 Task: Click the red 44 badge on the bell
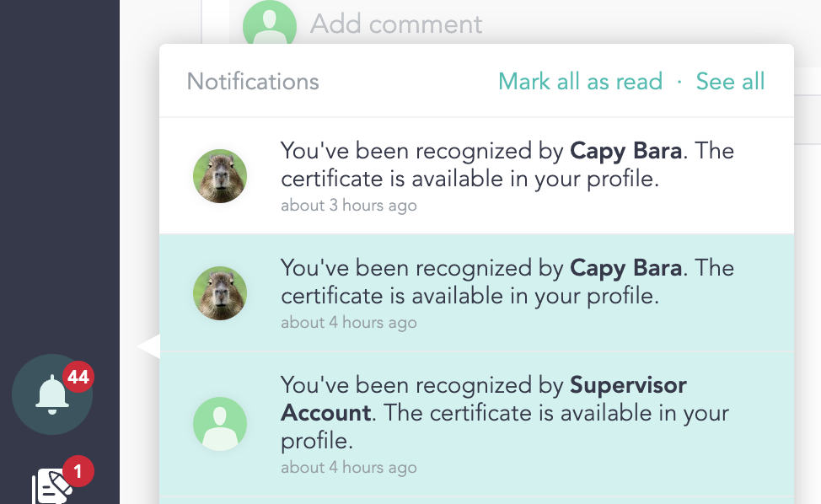pyautogui.click(x=78, y=377)
